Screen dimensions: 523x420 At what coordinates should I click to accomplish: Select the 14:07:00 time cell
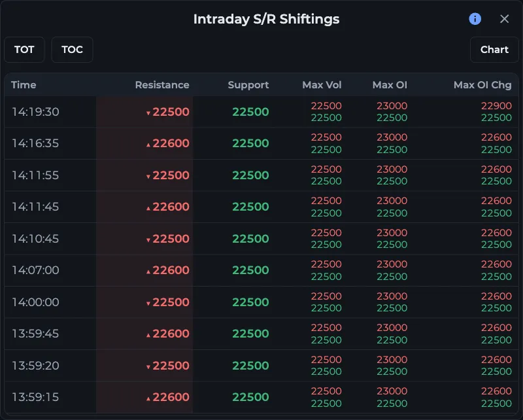click(x=35, y=270)
